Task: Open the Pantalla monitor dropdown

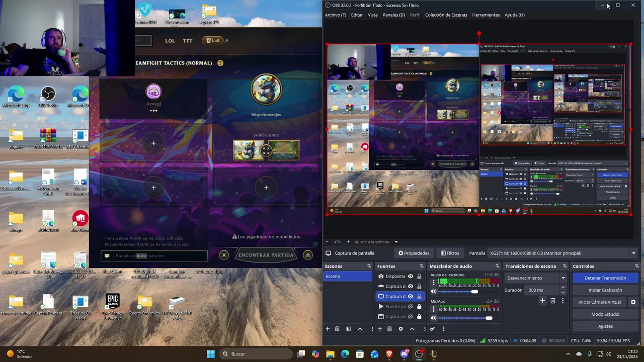Action: (563, 253)
